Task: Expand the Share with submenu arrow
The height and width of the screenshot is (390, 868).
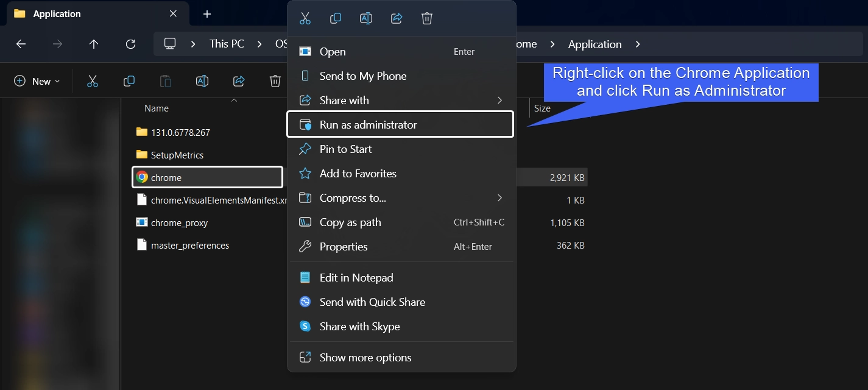Action: click(x=499, y=100)
